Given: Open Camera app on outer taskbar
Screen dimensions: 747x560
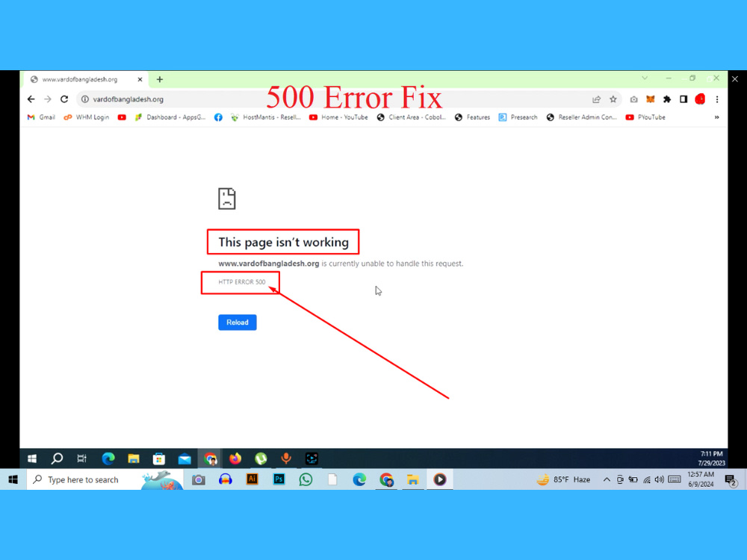Looking at the screenshot, I should [199, 479].
